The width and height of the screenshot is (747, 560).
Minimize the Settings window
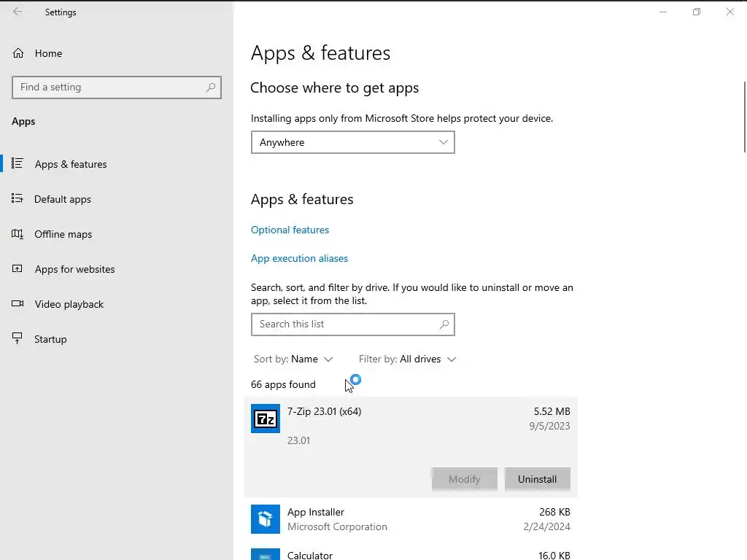coord(662,12)
